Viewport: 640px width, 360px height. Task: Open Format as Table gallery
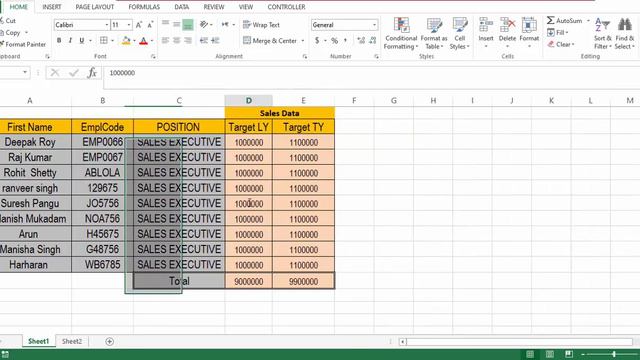[433, 33]
